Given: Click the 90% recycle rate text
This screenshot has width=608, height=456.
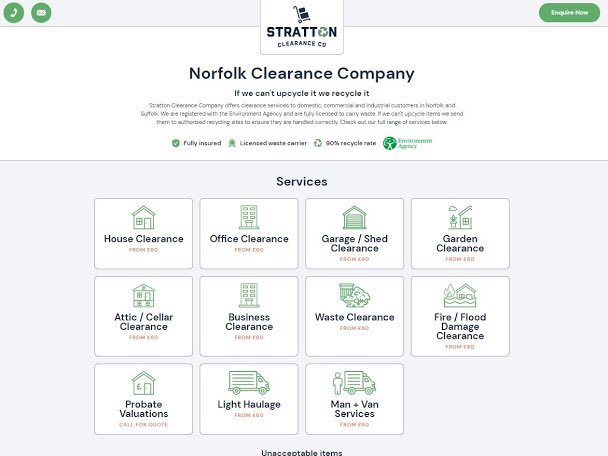Looking at the screenshot, I should tap(351, 143).
